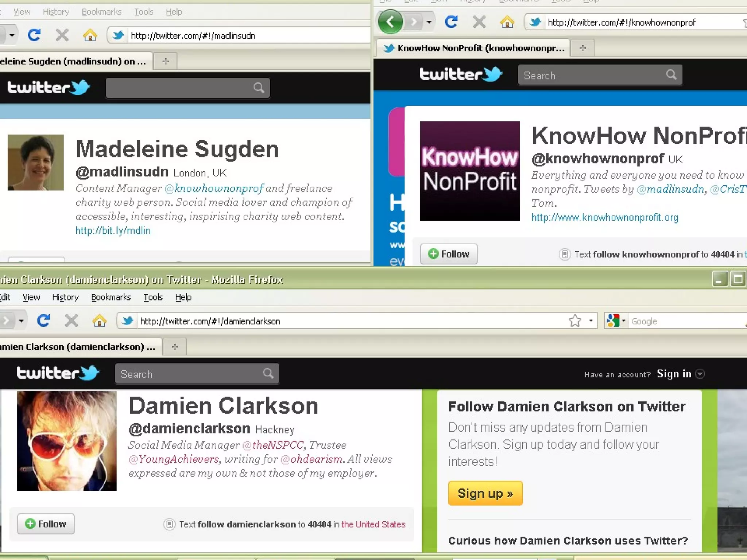Click the yellow Sign up button
The height and width of the screenshot is (560, 747).
point(485,493)
